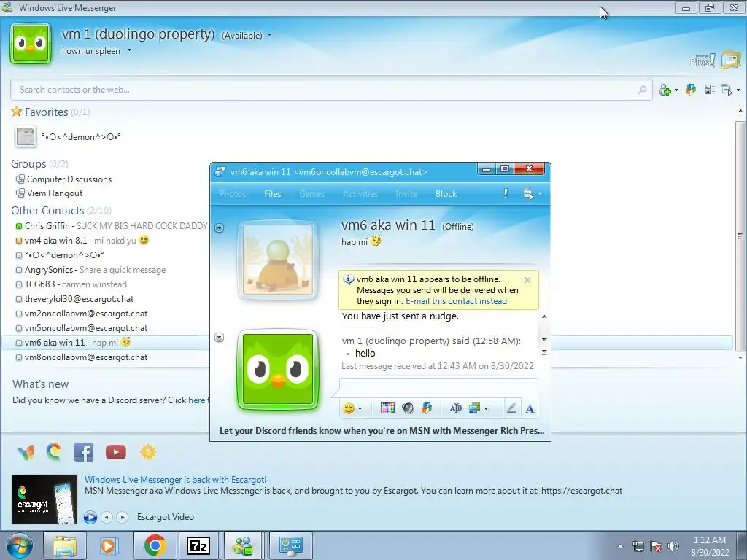Viewport: 747px width, 560px height.
Task: Open the font 'A' icon in chat
Action: click(530, 408)
